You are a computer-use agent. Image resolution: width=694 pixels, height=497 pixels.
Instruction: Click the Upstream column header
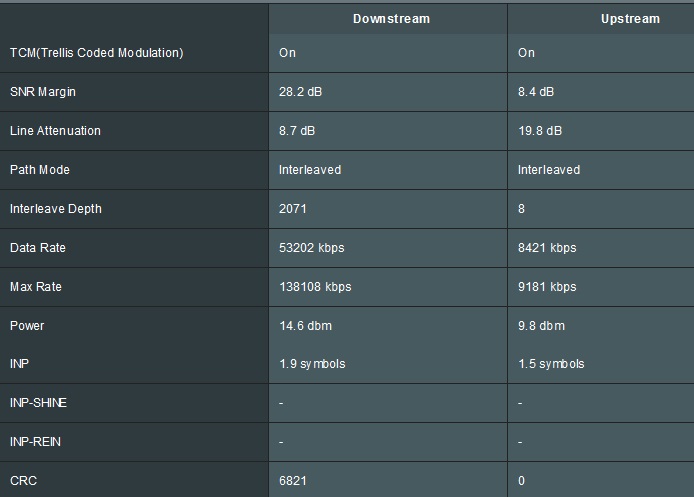[630, 19]
